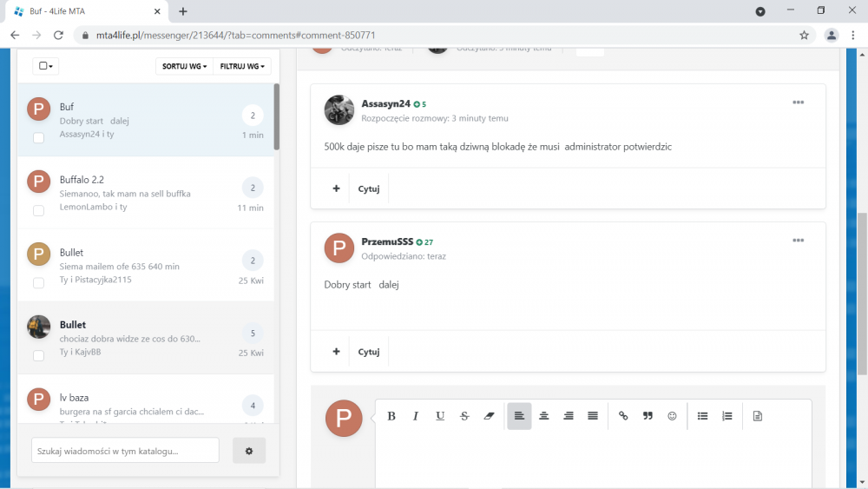Insert a link using the chain icon

623,416
